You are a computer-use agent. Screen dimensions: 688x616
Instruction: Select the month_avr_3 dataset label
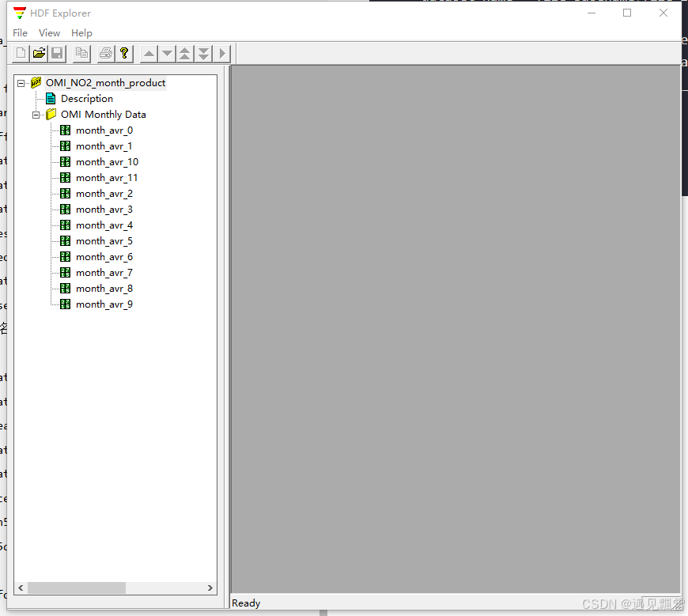pyautogui.click(x=104, y=210)
